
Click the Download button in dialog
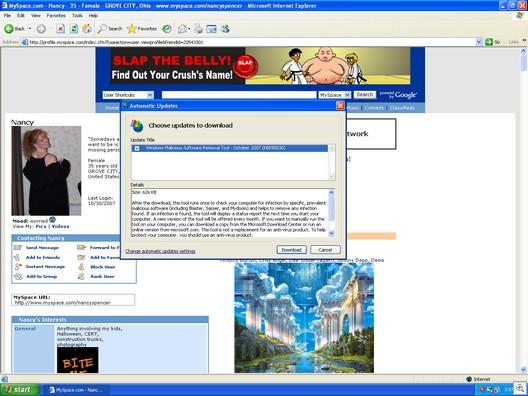[291, 250]
